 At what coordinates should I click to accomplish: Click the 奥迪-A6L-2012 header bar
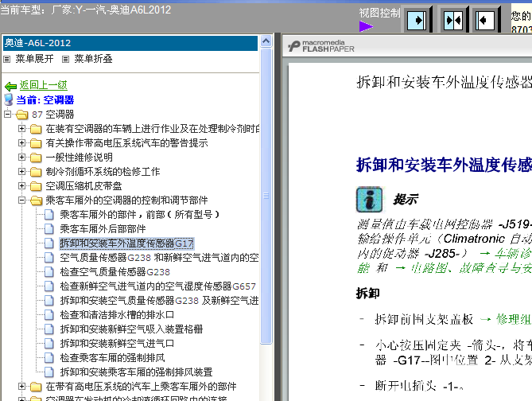coord(130,43)
